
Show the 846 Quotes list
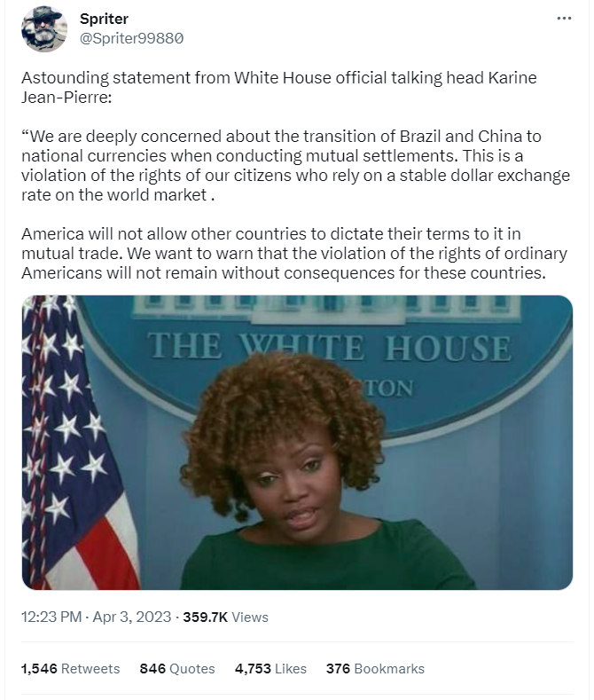pyautogui.click(x=177, y=669)
